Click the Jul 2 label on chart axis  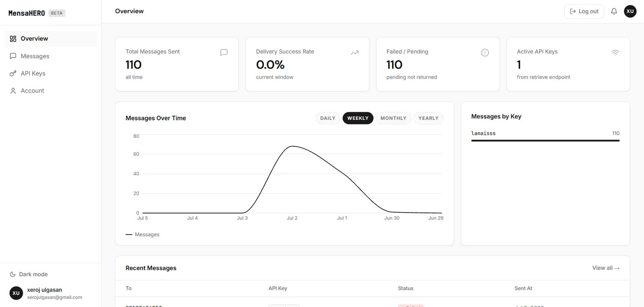click(x=292, y=218)
